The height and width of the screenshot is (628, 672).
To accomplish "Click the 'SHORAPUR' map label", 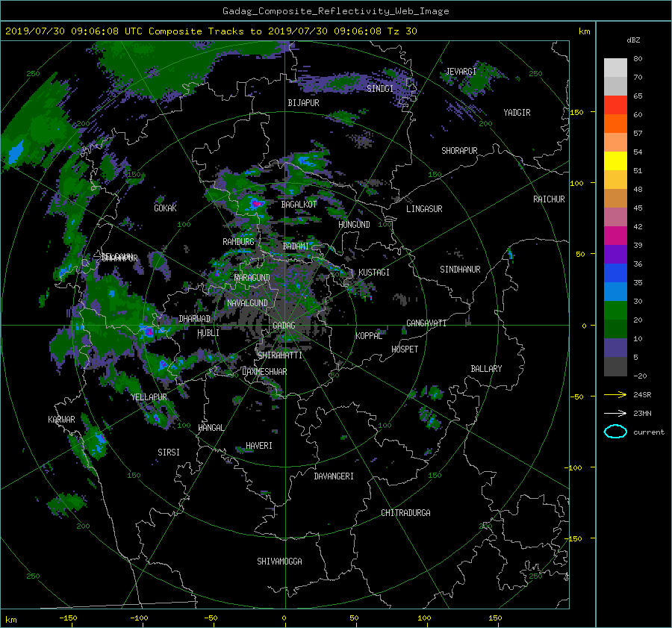I will point(459,151).
